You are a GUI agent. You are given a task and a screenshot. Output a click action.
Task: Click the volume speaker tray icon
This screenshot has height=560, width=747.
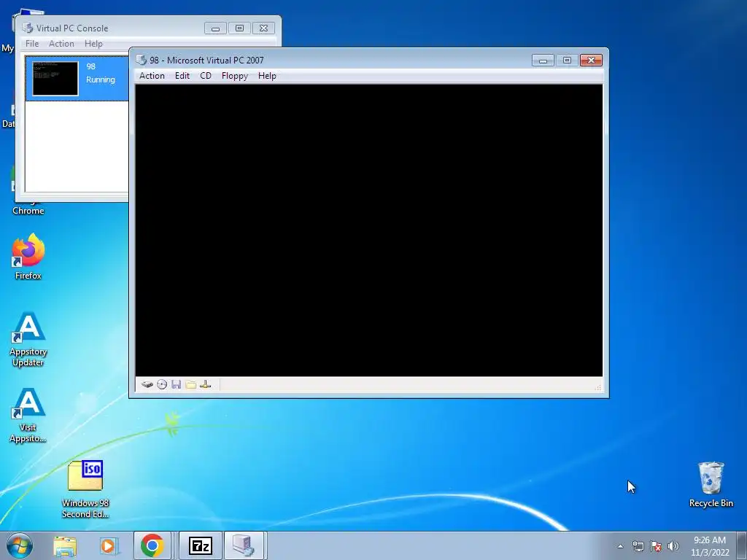click(x=673, y=546)
